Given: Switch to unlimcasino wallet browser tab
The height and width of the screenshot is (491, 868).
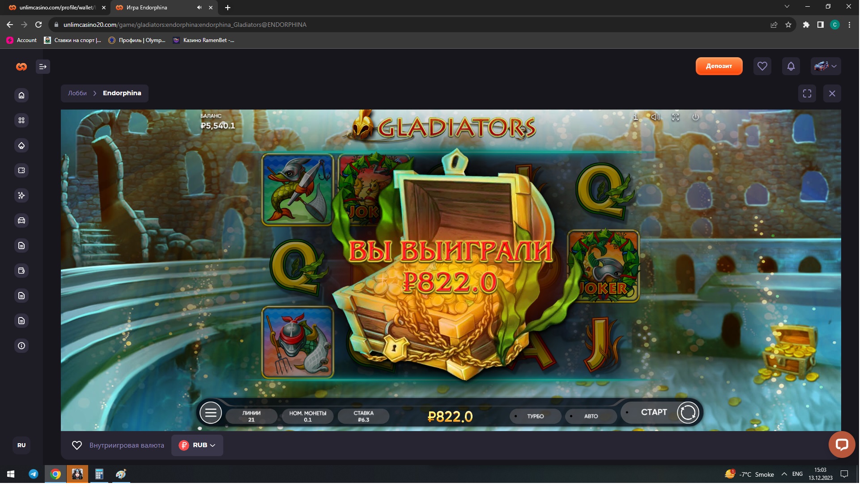Looking at the screenshot, I should tap(57, 8).
